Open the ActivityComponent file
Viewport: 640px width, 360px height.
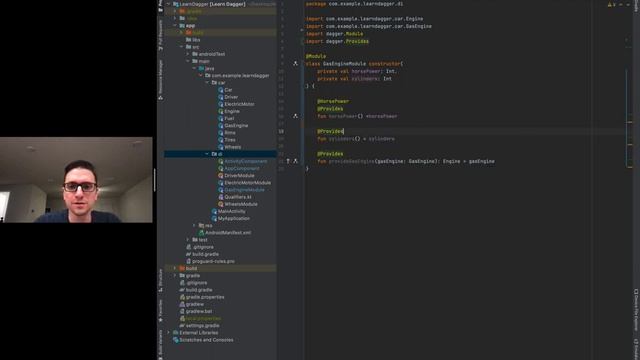click(242, 161)
